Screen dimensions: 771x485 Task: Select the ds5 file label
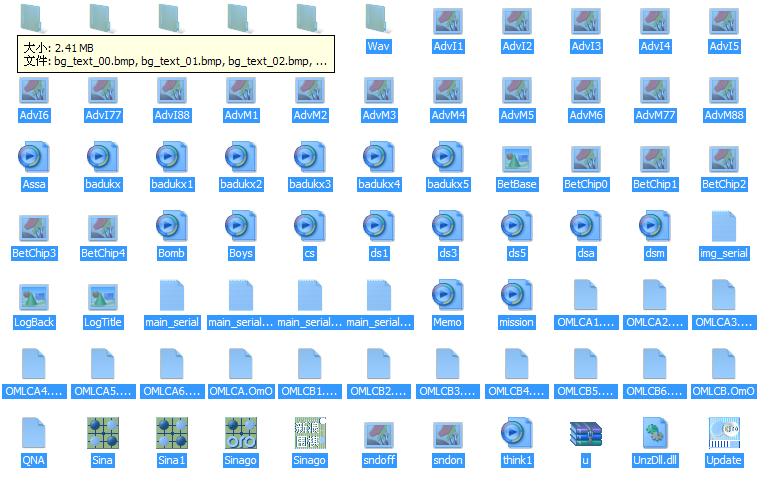(517, 253)
